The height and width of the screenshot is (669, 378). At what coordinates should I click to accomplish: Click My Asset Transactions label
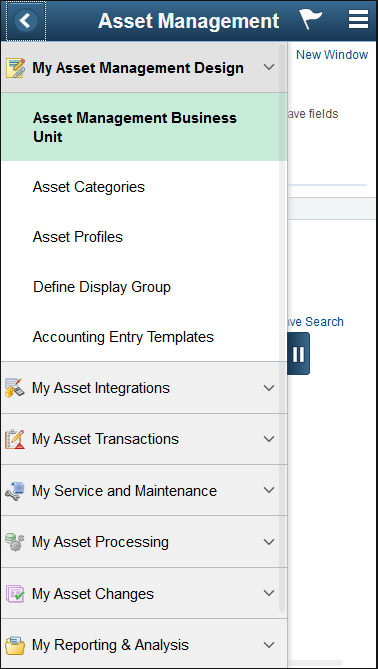105,439
